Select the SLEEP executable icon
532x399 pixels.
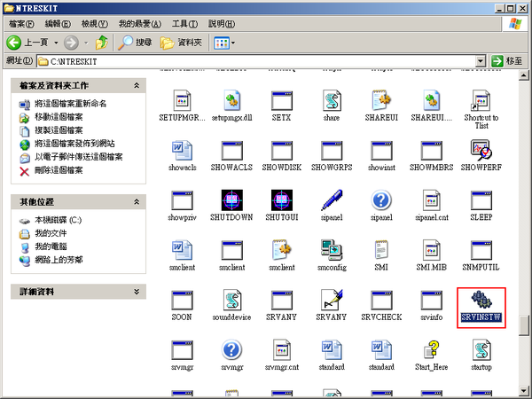click(x=481, y=200)
